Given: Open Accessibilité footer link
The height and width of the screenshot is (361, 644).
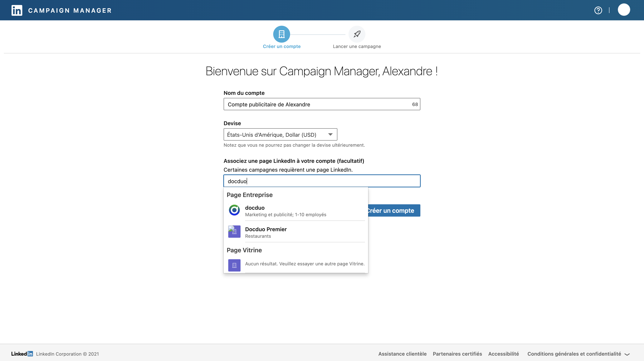Looking at the screenshot, I should click(x=504, y=354).
